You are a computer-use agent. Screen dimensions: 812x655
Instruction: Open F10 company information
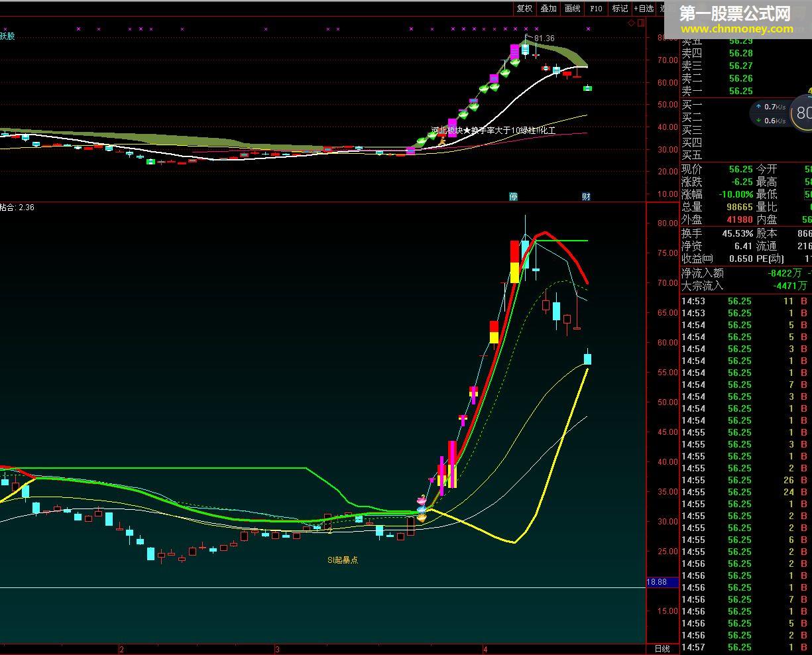[x=596, y=9]
